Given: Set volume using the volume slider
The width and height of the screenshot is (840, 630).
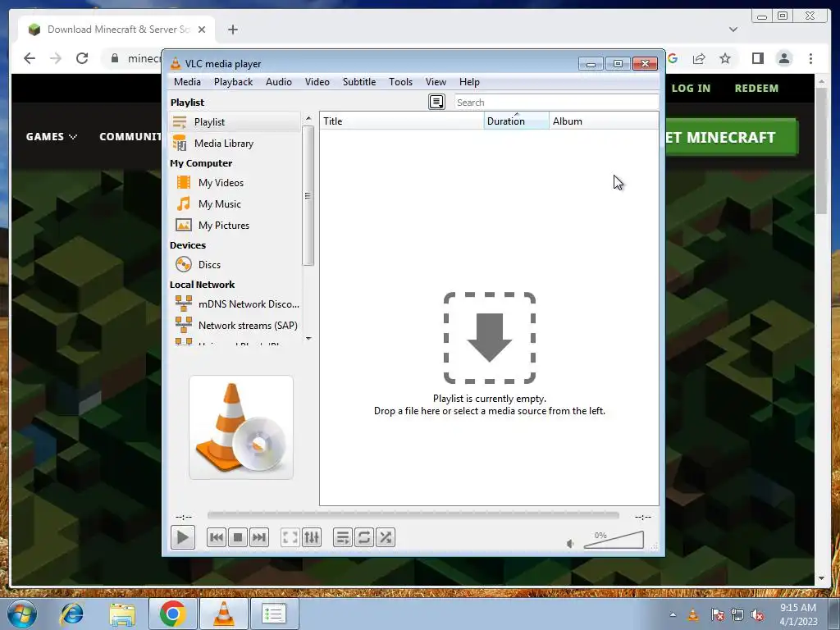Looking at the screenshot, I should pos(614,540).
